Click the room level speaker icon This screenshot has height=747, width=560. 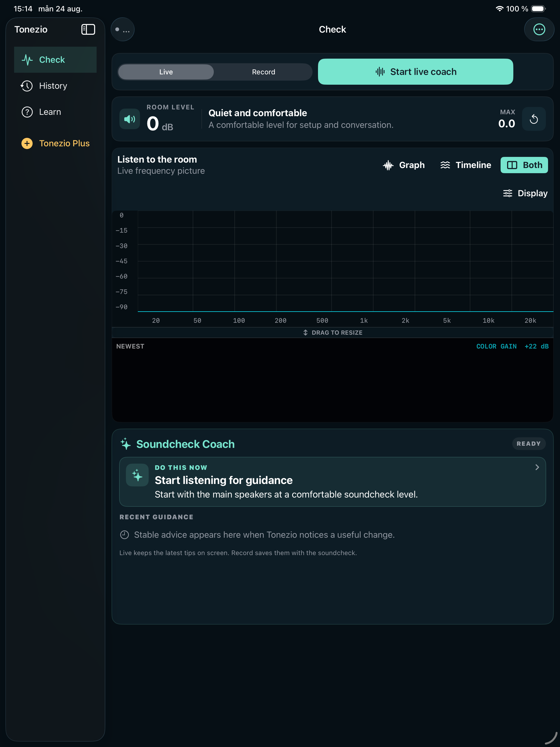point(130,119)
